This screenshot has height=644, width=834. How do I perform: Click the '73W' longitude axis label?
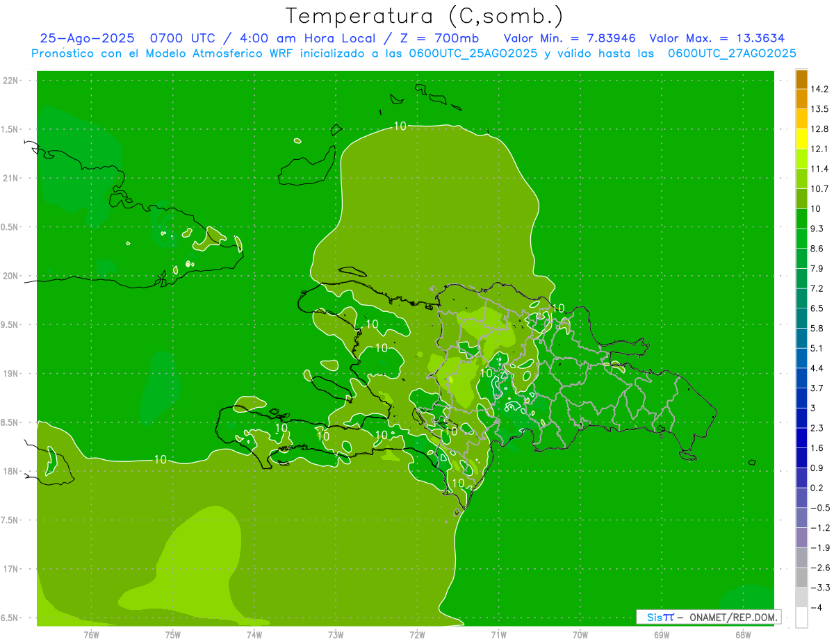coord(336,635)
